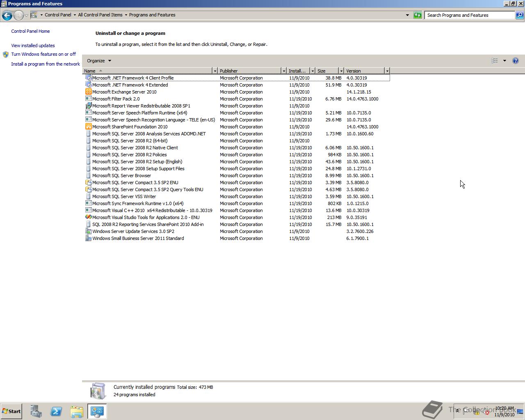Click the change view icon

[x=495, y=61]
